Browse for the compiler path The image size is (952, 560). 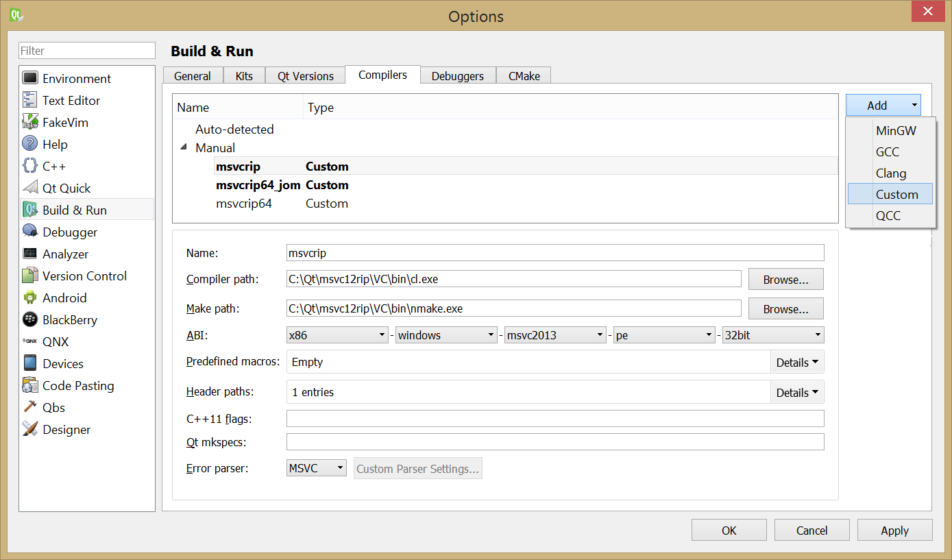pos(785,279)
